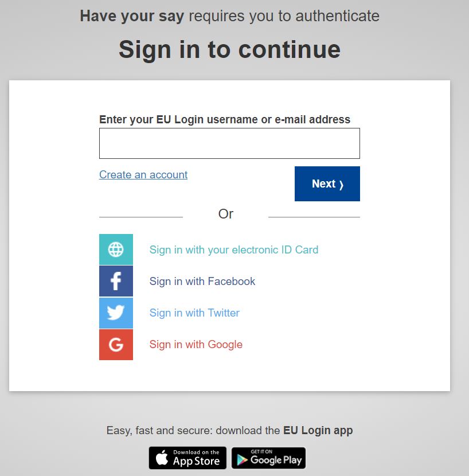Focus the EU Login username input field
The height and width of the screenshot is (476, 469).
tap(229, 143)
